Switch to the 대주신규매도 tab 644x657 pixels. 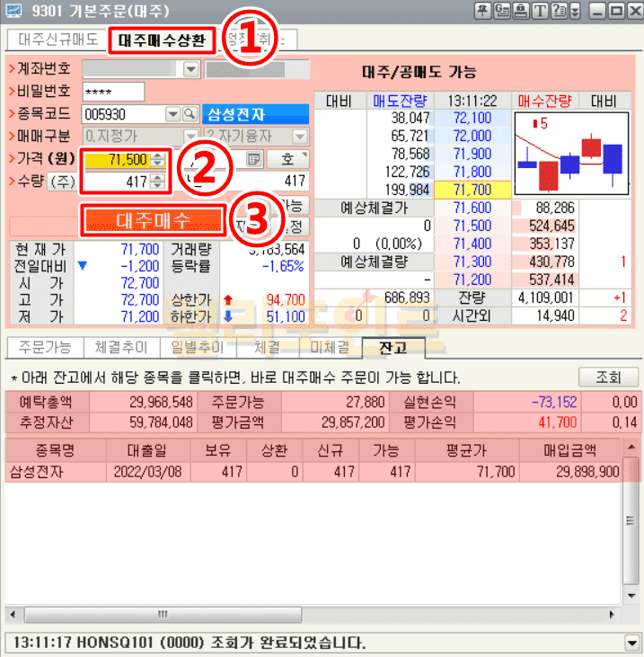point(57,40)
